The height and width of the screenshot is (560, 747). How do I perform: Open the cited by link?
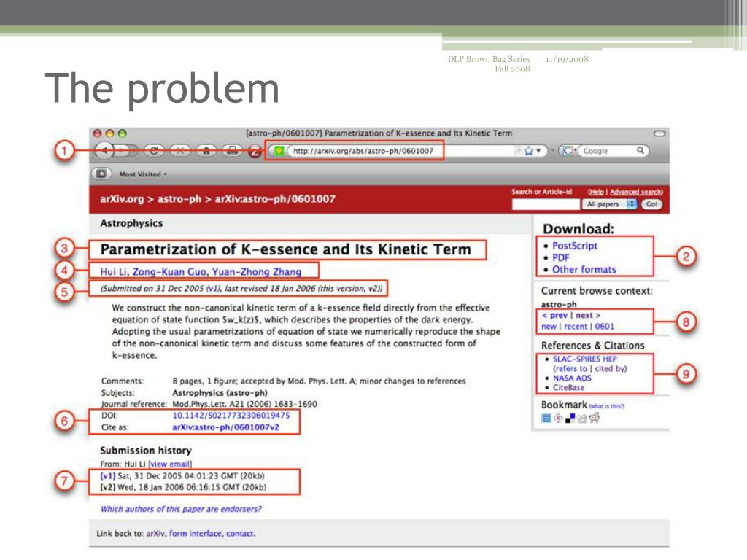611,368
